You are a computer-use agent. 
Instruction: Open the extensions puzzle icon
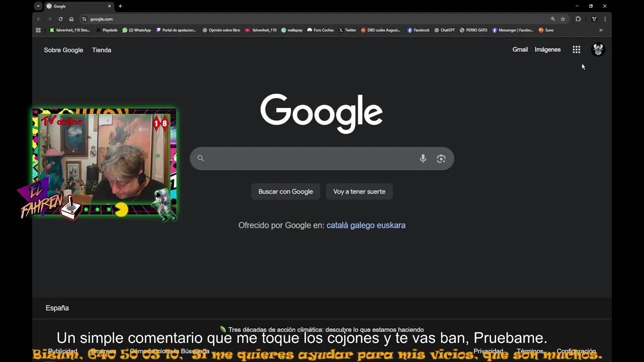(x=578, y=19)
